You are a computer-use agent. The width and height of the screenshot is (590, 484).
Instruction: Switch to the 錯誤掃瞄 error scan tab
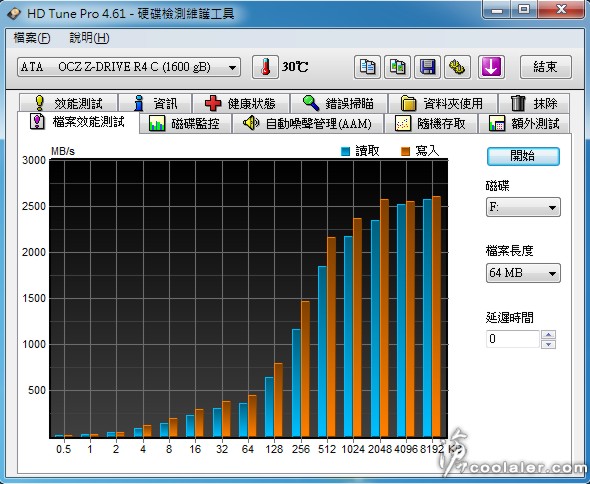click(339, 103)
